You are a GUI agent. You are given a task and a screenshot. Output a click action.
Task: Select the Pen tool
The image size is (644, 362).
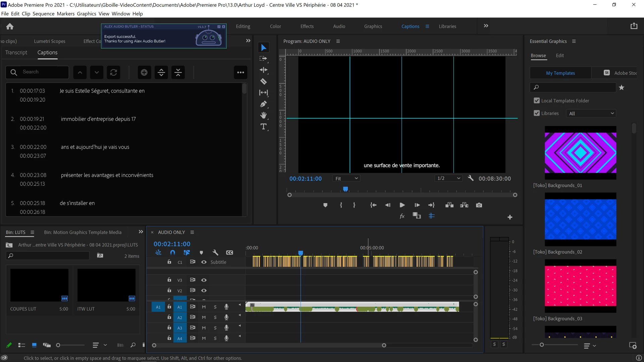click(264, 104)
